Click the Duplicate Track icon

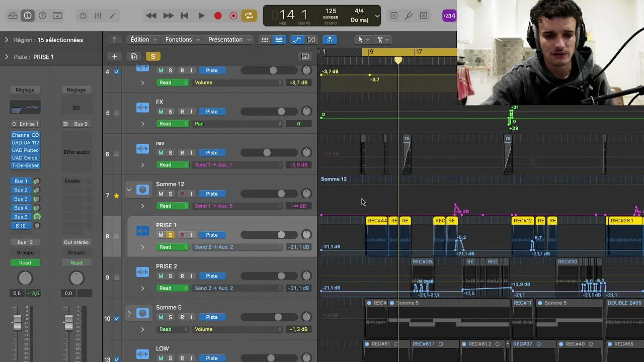point(134,56)
